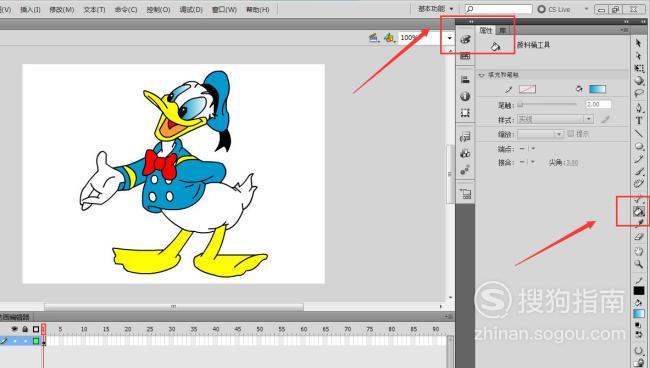Open the 样式 stroke style dropdown
The height and width of the screenshot is (368, 650).
coord(555,119)
